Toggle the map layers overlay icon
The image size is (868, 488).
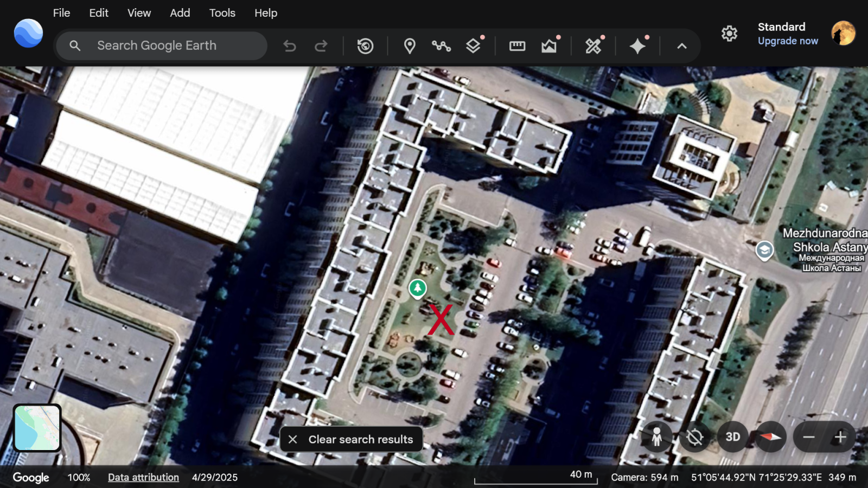(x=473, y=46)
